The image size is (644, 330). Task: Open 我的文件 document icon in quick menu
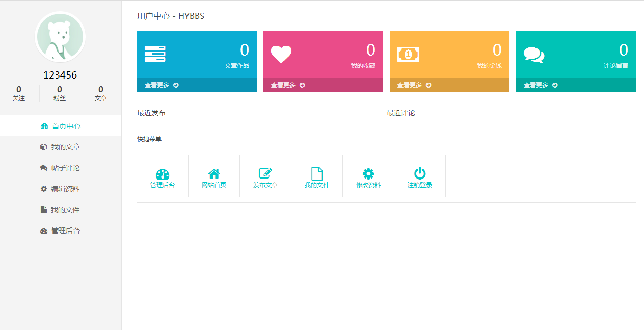pos(317,174)
